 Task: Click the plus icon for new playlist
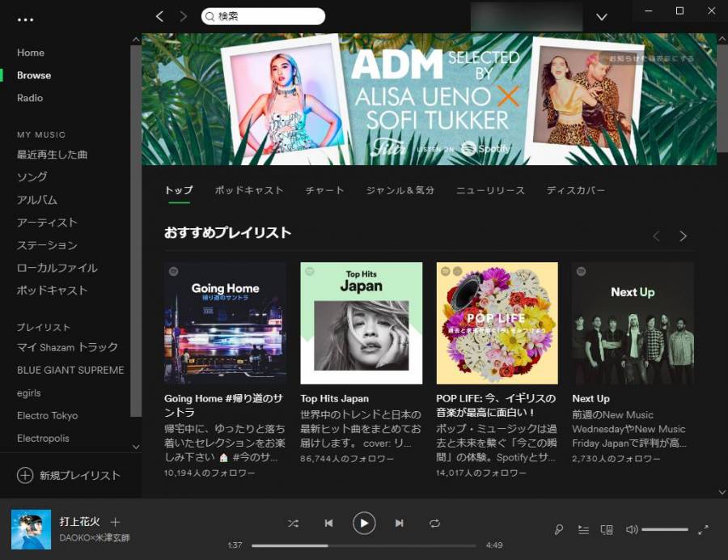click(x=25, y=475)
